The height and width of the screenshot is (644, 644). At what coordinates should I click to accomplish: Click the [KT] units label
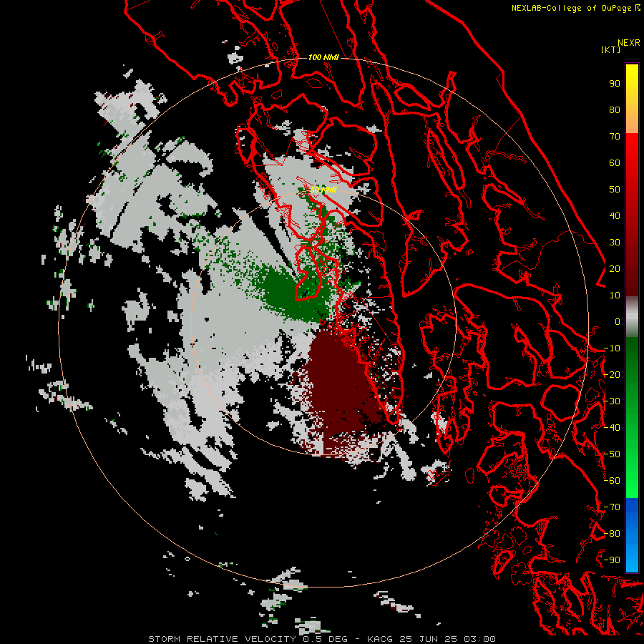coord(610,49)
